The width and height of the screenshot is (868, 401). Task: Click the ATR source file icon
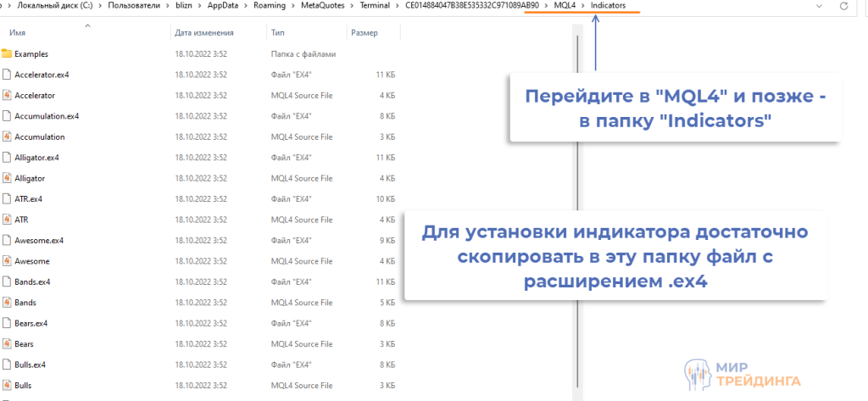(x=7, y=220)
